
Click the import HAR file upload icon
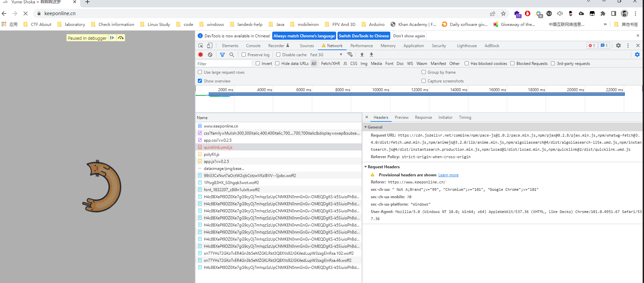tap(362, 55)
